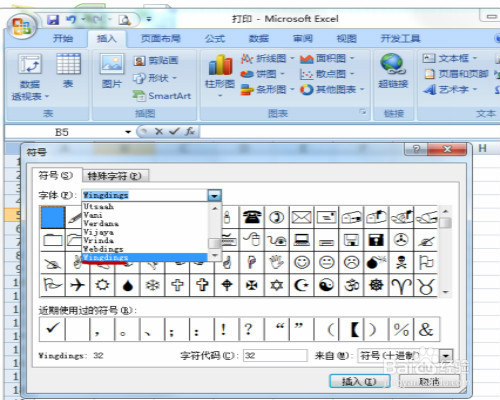Viewport: 500px width, 400px height.
Task: Click the character code (字符代码) field
Action: (x=275, y=355)
